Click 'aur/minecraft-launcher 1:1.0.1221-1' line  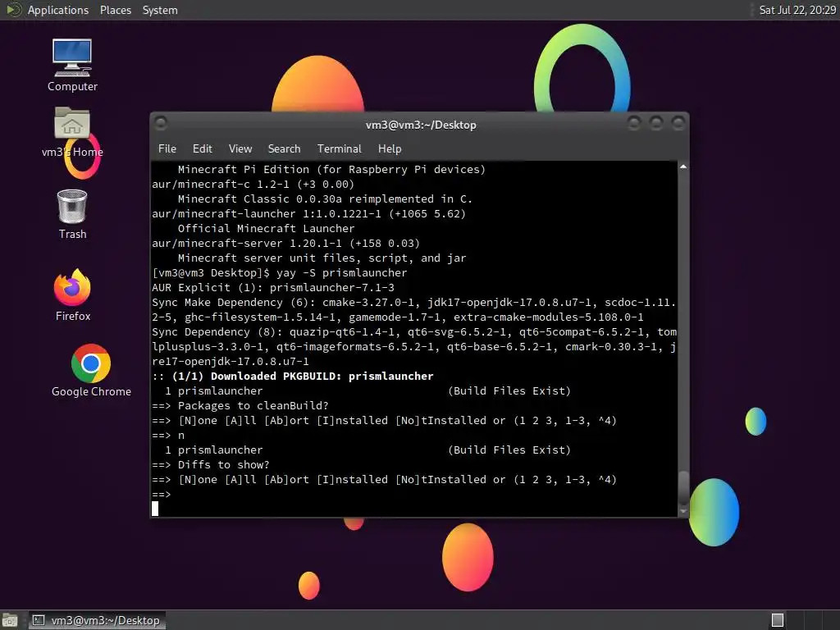pos(308,214)
